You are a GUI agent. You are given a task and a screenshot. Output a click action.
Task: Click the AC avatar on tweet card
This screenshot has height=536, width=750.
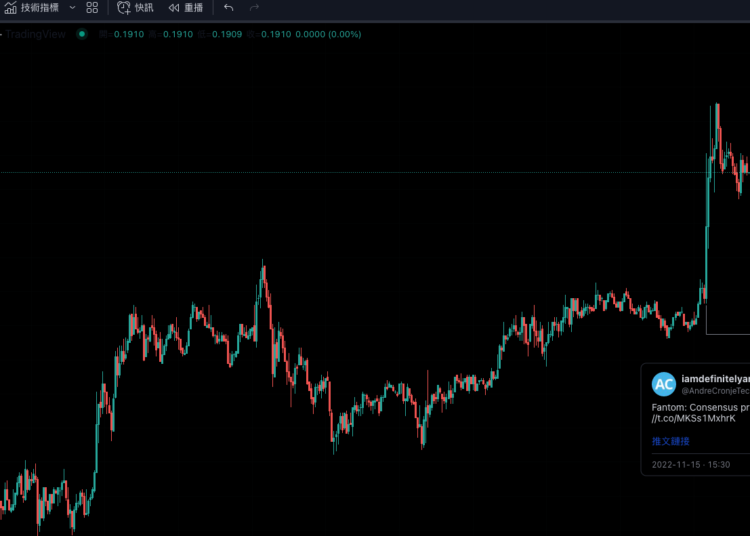pyautogui.click(x=663, y=384)
